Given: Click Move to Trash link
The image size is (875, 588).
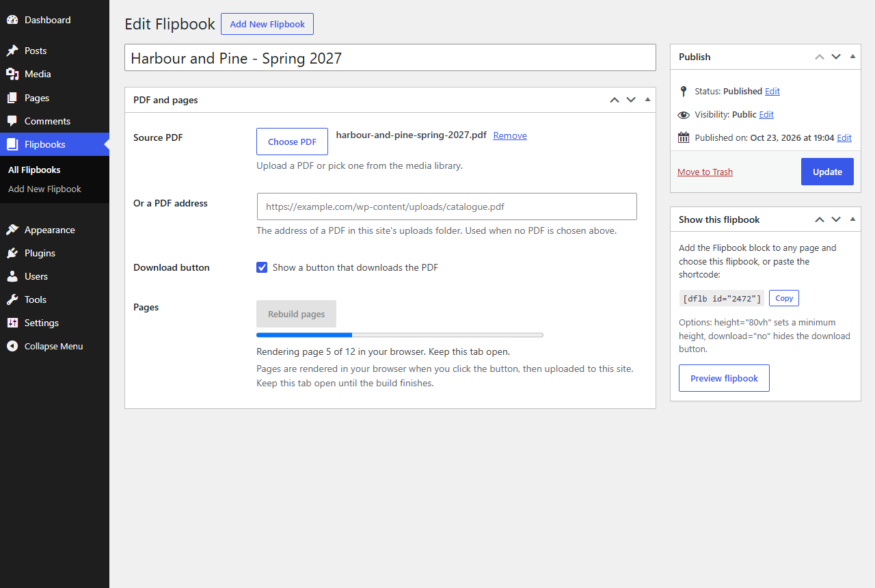Looking at the screenshot, I should [705, 172].
